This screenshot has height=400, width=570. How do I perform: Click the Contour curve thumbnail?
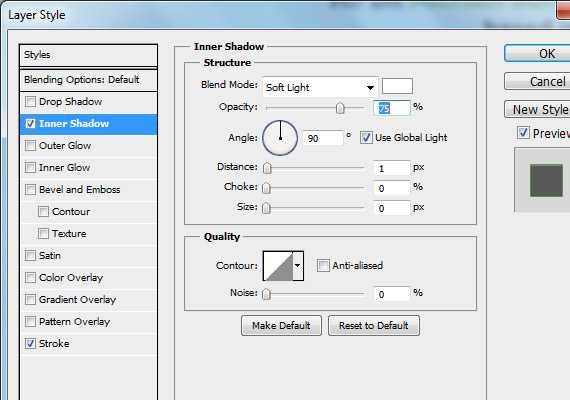(x=278, y=266)
